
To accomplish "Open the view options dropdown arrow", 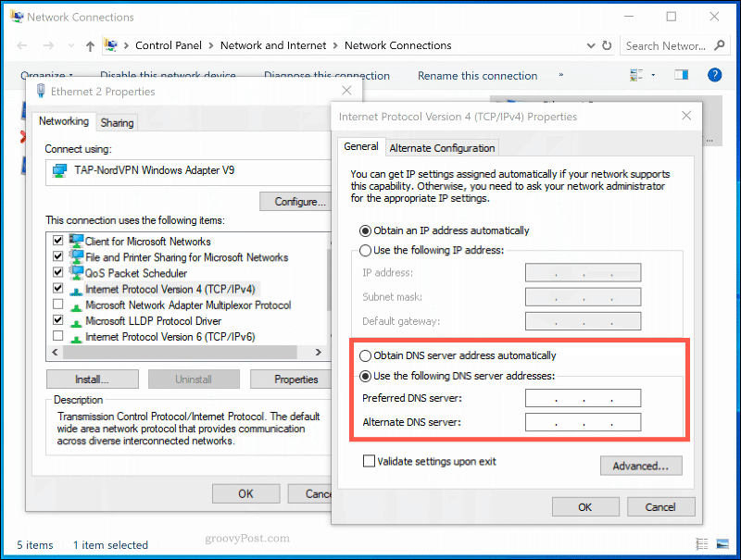I will [653, 75].
